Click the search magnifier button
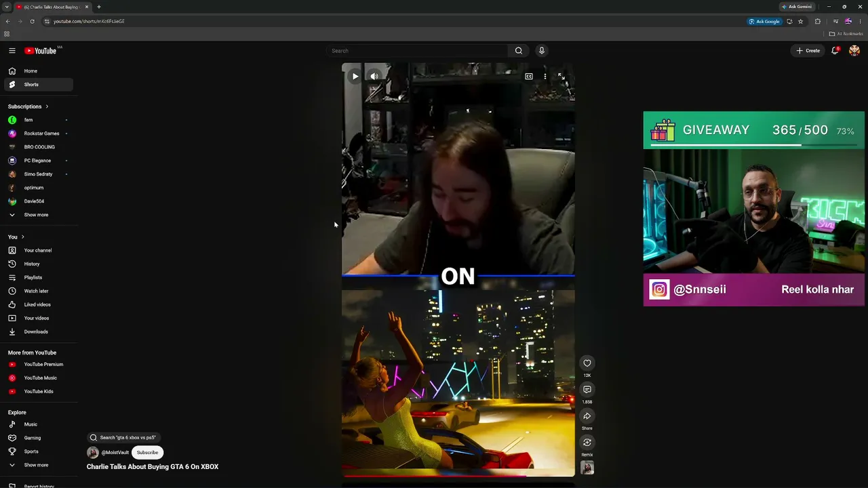 pyautogui.click(x=519, y=51)
